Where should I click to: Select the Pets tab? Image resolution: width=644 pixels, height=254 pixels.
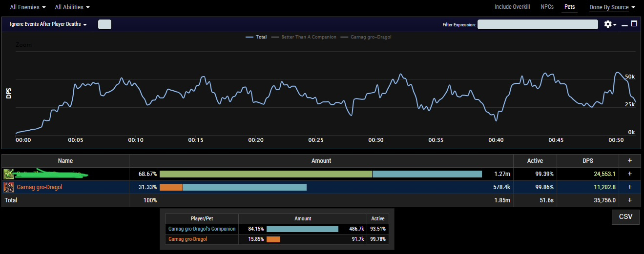point(569,7)
